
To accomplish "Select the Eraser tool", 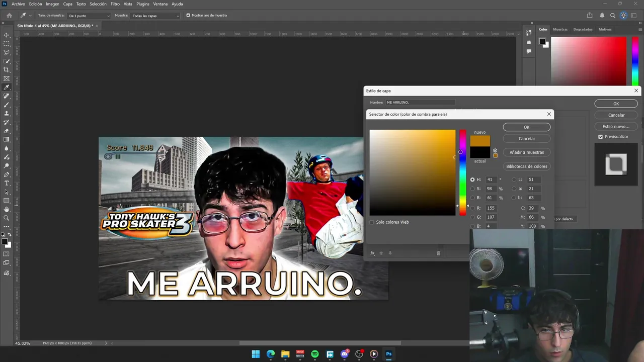I will 7,131.
